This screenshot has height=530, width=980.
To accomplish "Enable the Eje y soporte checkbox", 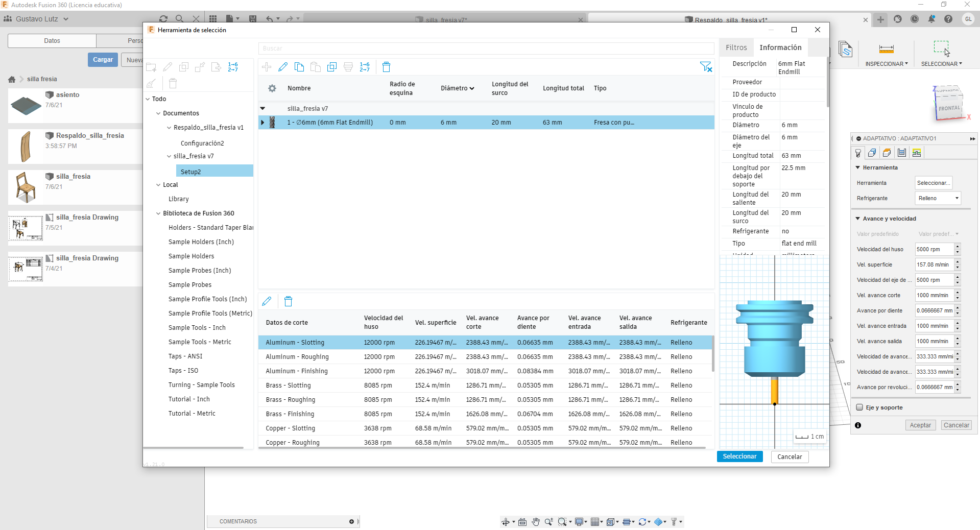I will coord(859,407).
